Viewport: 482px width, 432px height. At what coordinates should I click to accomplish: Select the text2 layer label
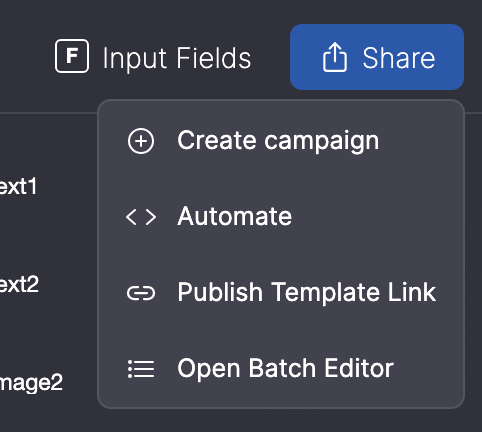pyautogui.click(x=19, y=284)
